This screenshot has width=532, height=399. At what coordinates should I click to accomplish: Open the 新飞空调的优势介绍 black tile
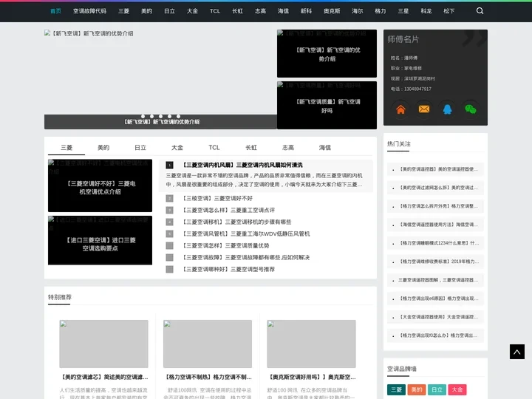(327, 54)
